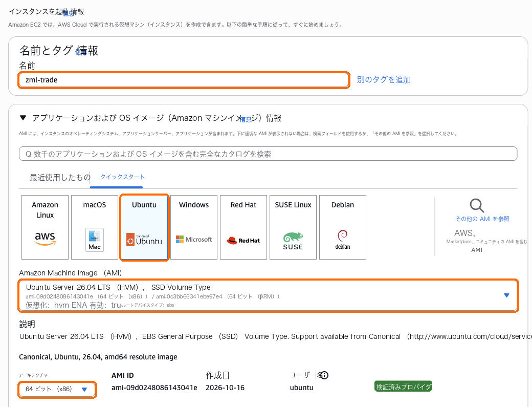This screenshot has width=532, height=407.
Task: Open the 64-bit (x86) architecture dropdown
Action: [57, 389]
